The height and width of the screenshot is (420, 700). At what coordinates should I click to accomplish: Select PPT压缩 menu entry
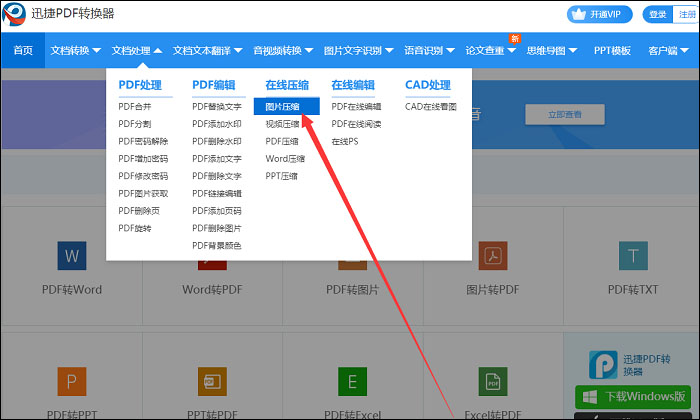tap(281, 176)
